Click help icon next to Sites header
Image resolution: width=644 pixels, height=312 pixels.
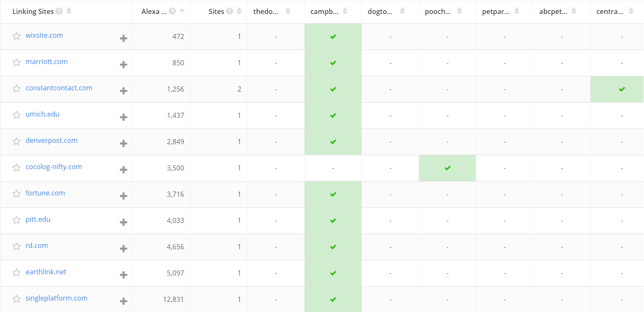[x=230, y=11]
